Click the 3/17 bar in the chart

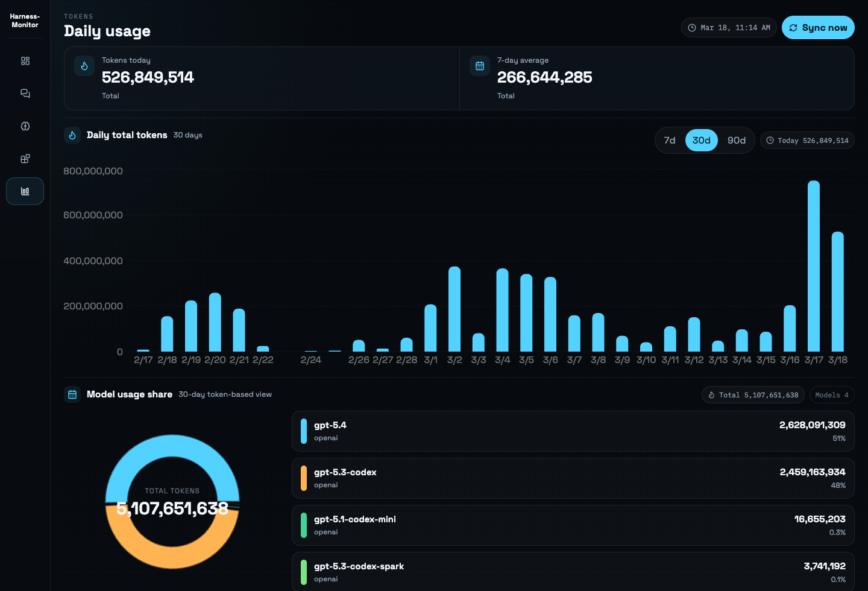pyautogui.click(x=813, y=267)
